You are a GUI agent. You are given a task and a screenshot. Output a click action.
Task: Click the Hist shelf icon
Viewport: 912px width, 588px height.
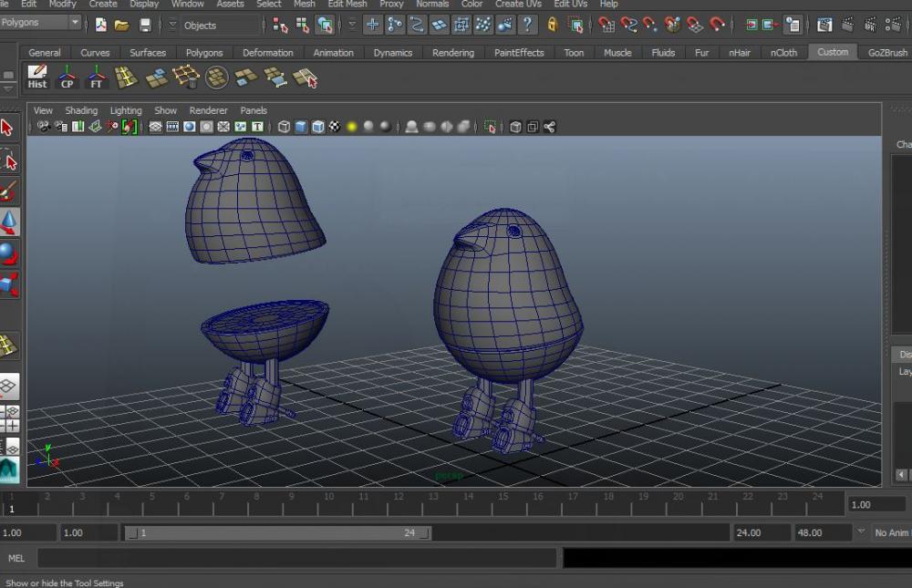tap(37, 77)
